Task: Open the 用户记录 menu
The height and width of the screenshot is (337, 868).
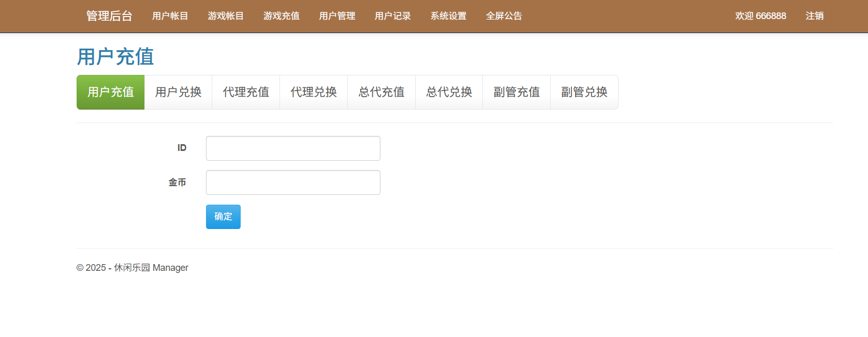Action: tap(392, 16)
